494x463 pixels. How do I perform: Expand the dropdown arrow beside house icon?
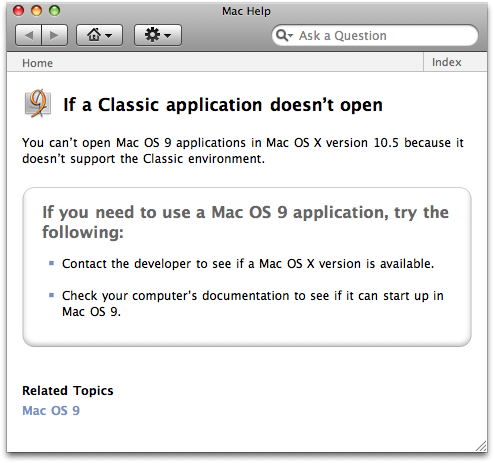coord(109,35)
